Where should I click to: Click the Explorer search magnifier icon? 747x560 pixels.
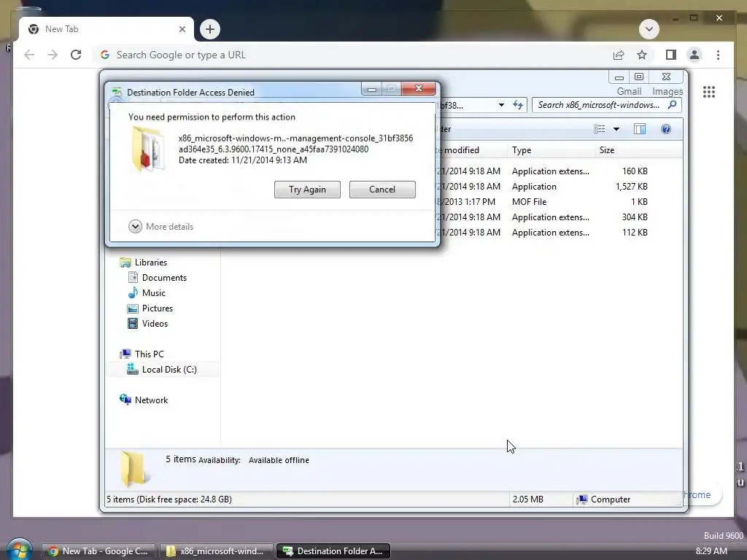click(672, 105)
